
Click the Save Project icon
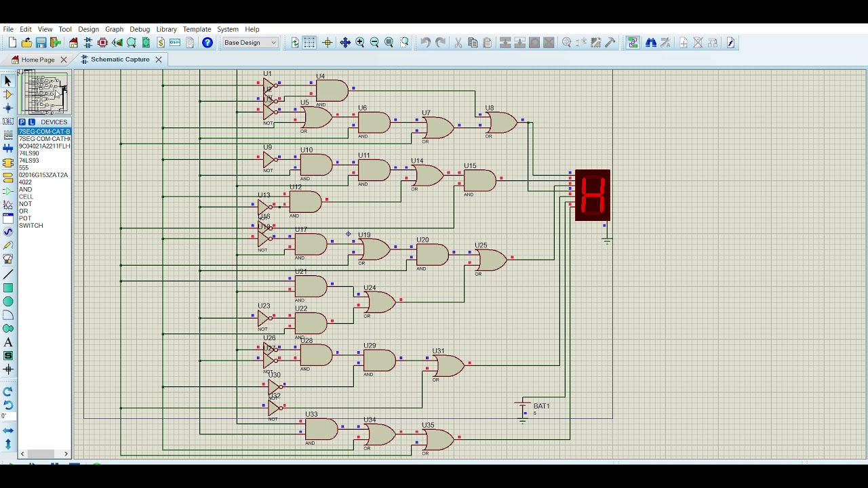tap(41, 43)
